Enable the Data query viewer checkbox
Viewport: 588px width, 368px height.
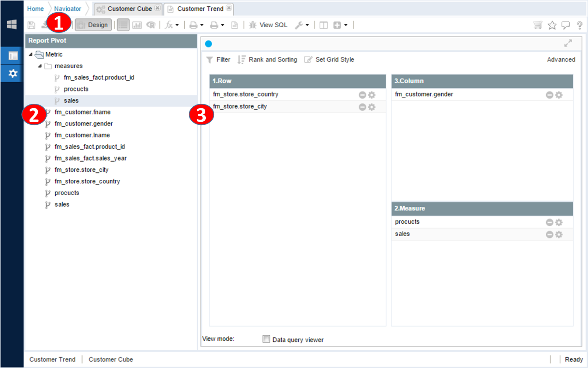266,339
